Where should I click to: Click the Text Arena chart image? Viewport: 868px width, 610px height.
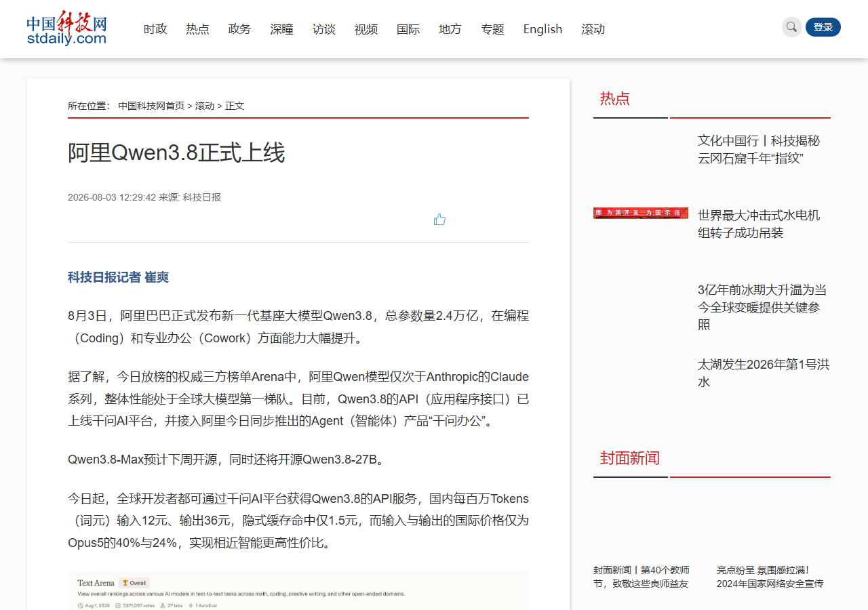point(298,590)
